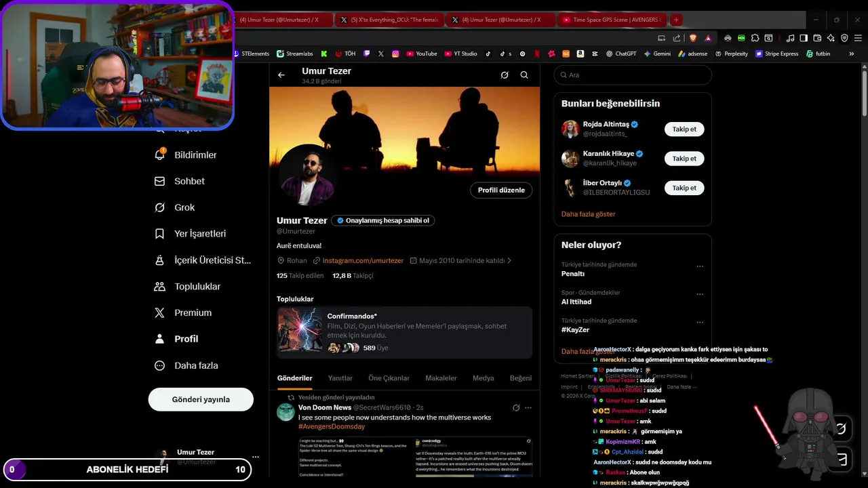The width and height of the screenshot is (868, 488).
Task: Toggle the browser sidebar panel icon
Action: tap(804, 38)
